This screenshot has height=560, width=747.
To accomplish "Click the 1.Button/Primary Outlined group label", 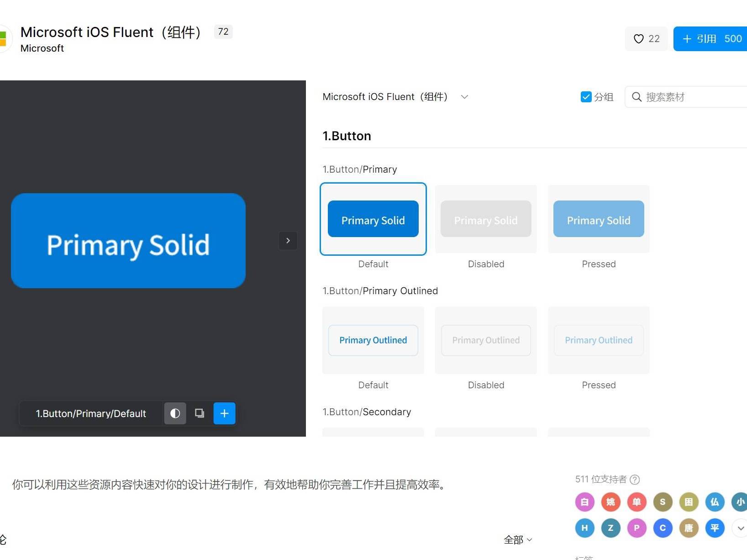I will (x=380, y=291).
